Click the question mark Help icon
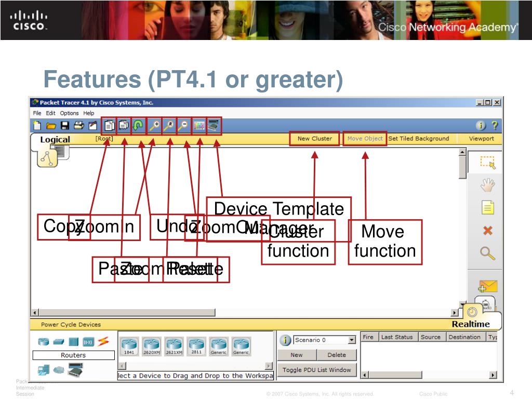 [x=495, y=126]
